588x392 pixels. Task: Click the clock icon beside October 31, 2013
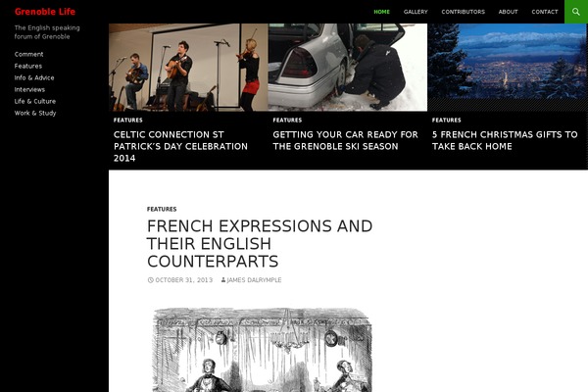[150, 280]
